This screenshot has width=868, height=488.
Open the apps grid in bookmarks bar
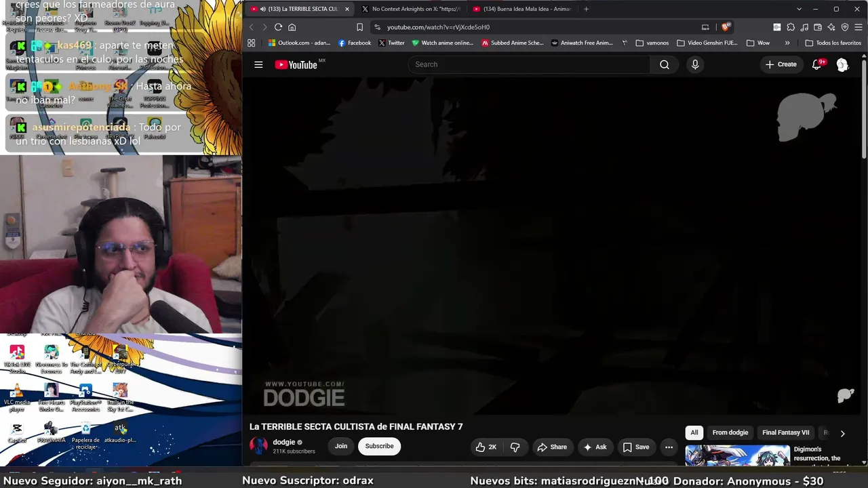[x=252, y=43]
